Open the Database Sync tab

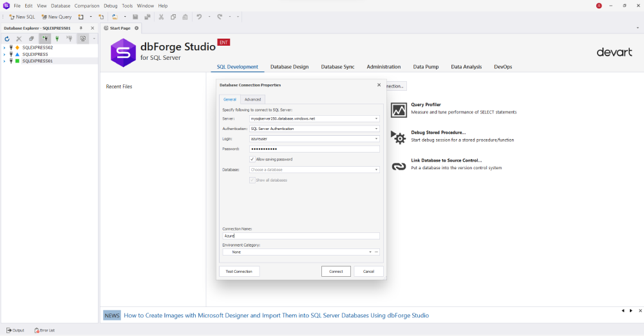click(x=337, y=66)
